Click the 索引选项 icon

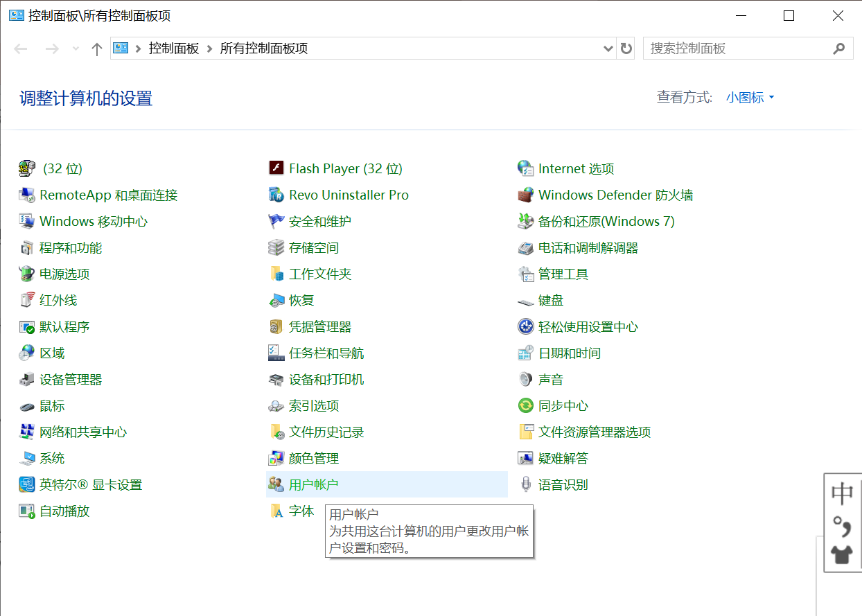pyautogui.click(x=276, y=405)
